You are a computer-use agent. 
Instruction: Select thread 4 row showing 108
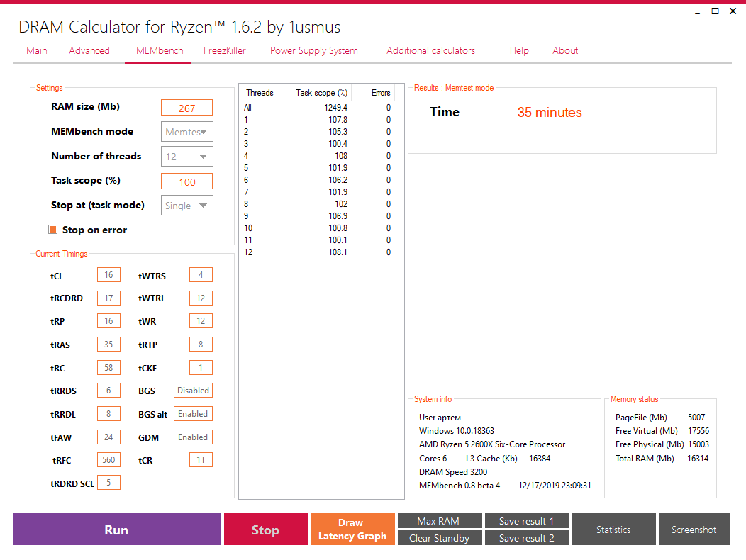[318, 155]
